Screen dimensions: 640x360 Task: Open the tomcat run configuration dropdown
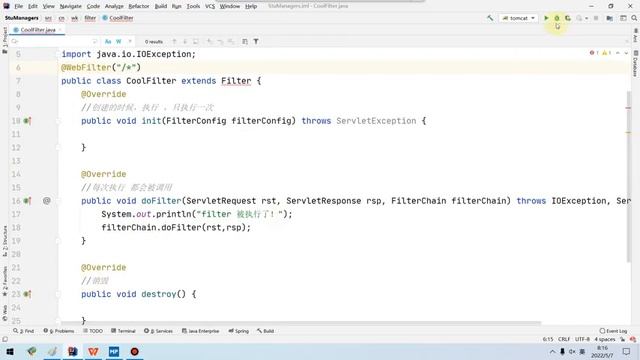pyautogui.click(x=518, y=18)
